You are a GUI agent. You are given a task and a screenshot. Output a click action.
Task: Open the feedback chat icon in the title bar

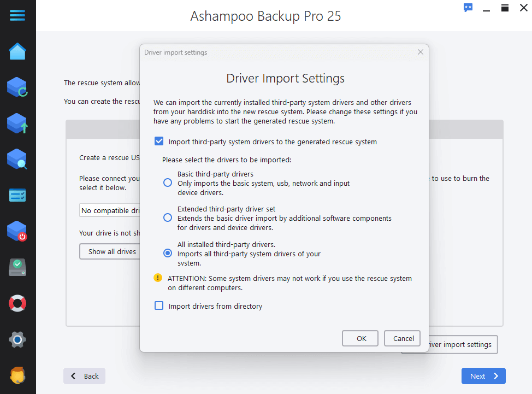468,8
